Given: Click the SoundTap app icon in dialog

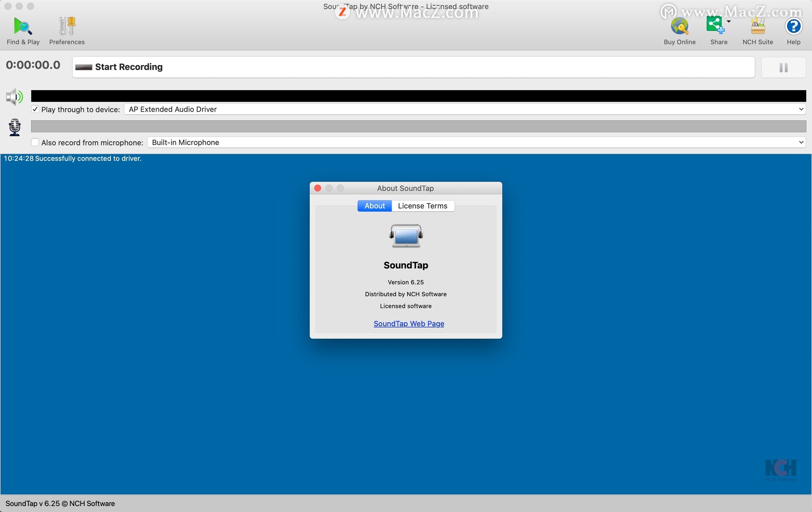Looking at the screenshot, I should (406, 236).
